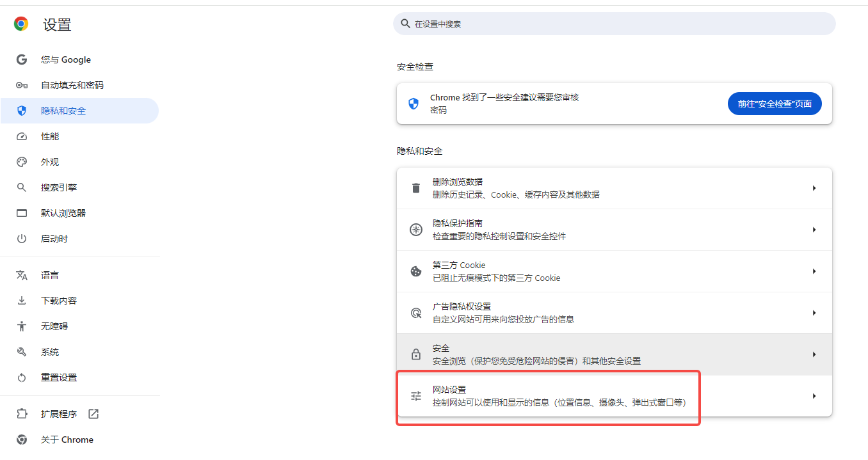Click the compass icon for 隐私保护指南

(x=416, y=230)
